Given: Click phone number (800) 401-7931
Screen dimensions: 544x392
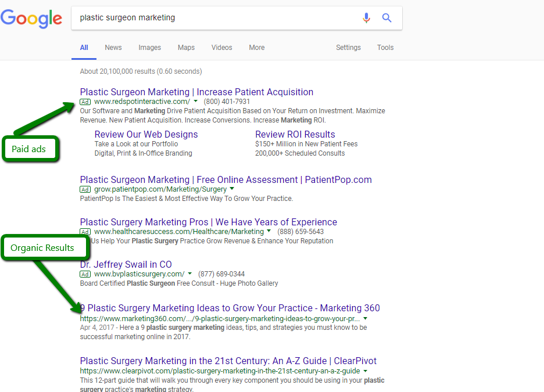Looking at the screenshot, I should (227, 102).
